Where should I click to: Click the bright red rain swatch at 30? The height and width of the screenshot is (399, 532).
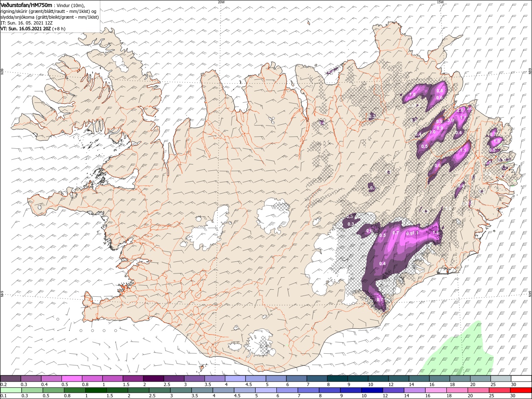pyautogui.click(x=520, y=390)
